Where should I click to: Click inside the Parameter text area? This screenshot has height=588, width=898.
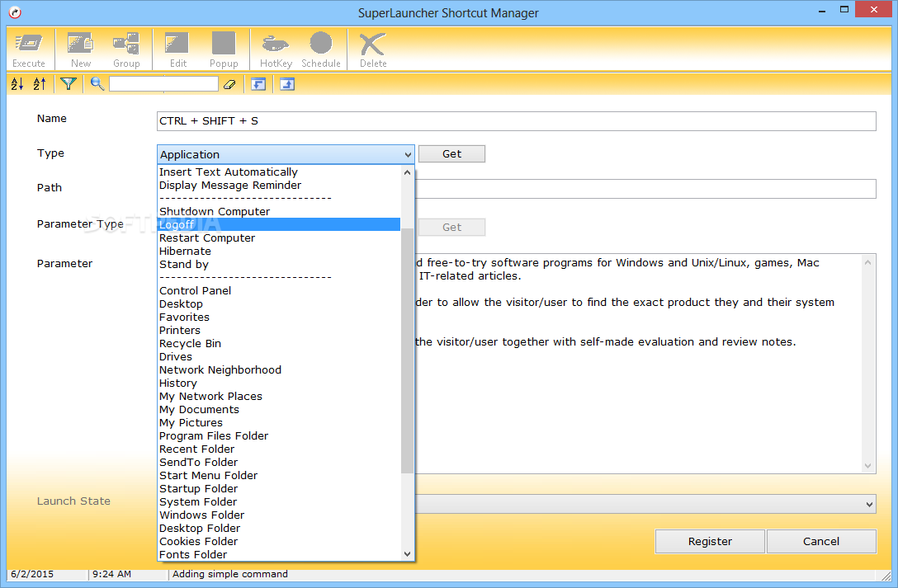click(637, 363)
